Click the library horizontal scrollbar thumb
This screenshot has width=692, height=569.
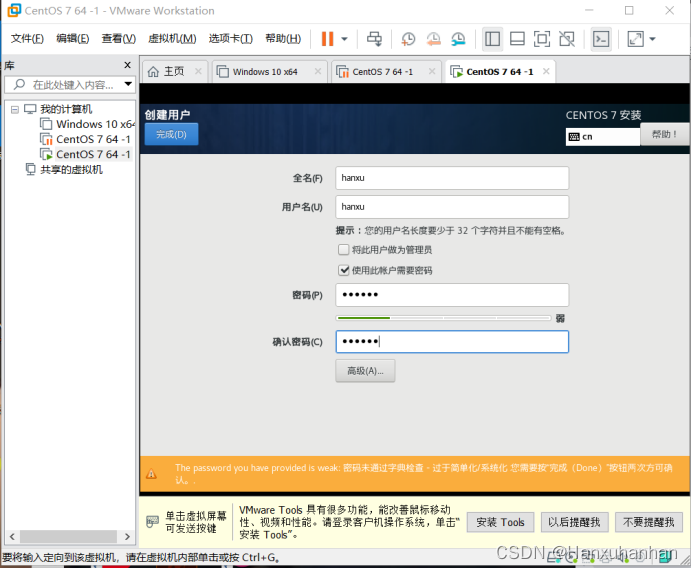point(68,536)
